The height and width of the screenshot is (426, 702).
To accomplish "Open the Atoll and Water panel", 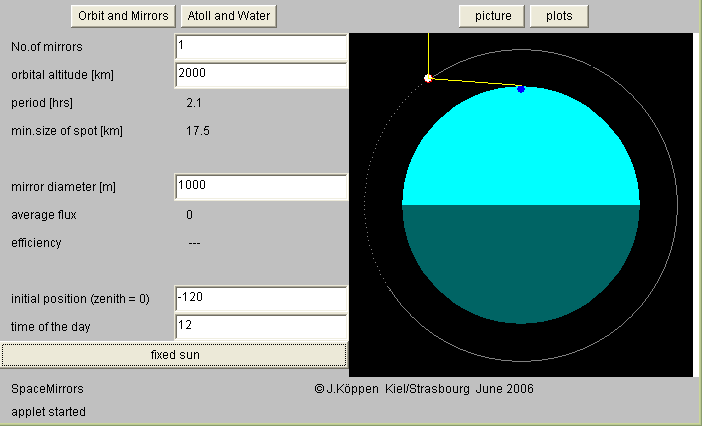I will coord(228,16).
